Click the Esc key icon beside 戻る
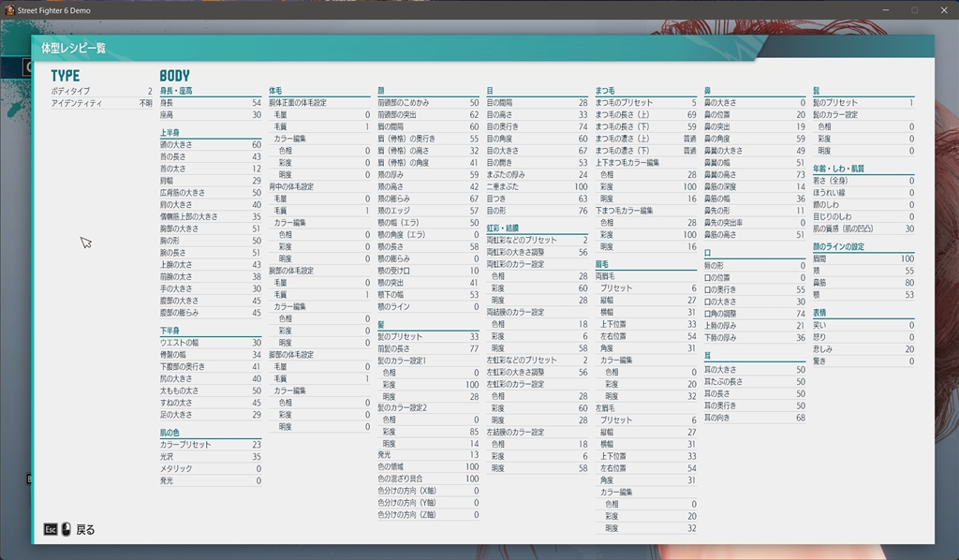Viewport: 959px width, 560px height. pyautogui.click(x=51, y=529)
